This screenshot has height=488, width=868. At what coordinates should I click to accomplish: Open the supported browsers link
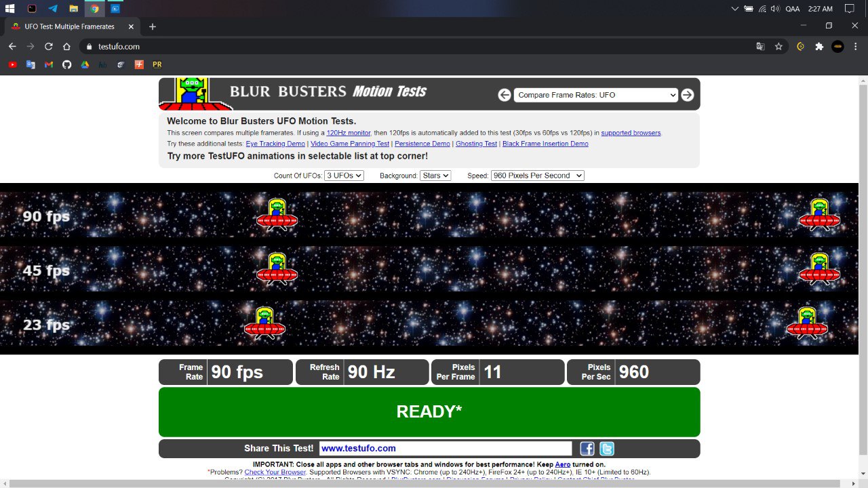(631, 133)
